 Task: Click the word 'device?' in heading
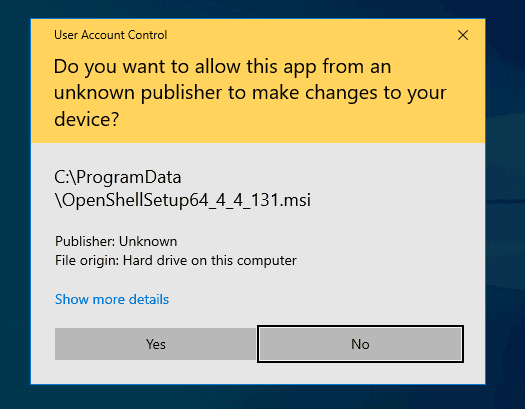click(x=86, y=119)
